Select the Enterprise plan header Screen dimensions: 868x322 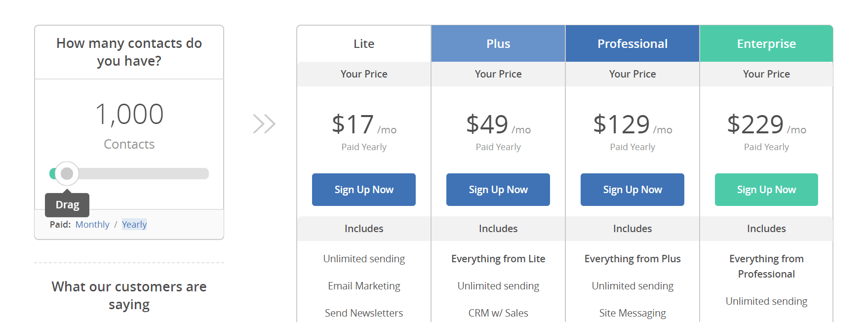[x=766, y=43]
